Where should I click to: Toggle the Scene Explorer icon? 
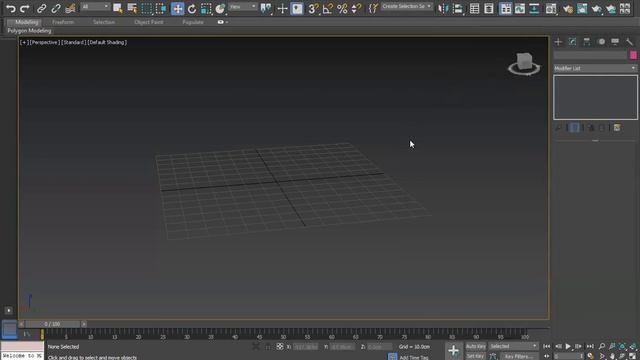tap(474, 8)
